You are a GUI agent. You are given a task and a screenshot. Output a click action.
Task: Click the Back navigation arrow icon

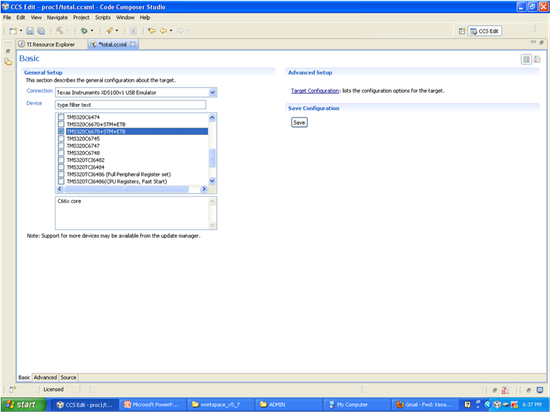[163, 31]
